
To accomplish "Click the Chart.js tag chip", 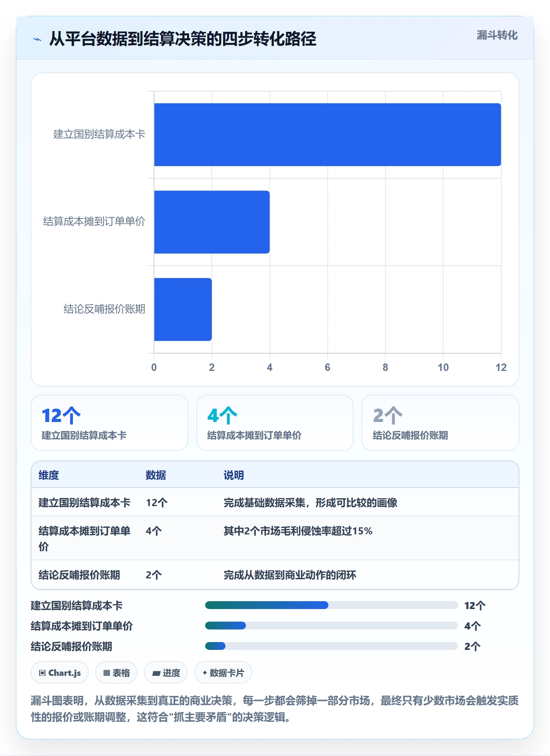I will [60, 673].
